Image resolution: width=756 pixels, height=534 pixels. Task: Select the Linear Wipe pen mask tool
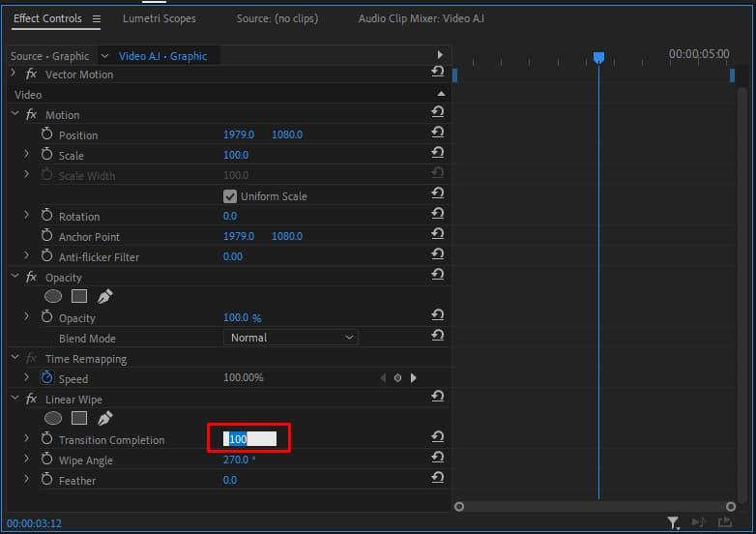(104, 419)
